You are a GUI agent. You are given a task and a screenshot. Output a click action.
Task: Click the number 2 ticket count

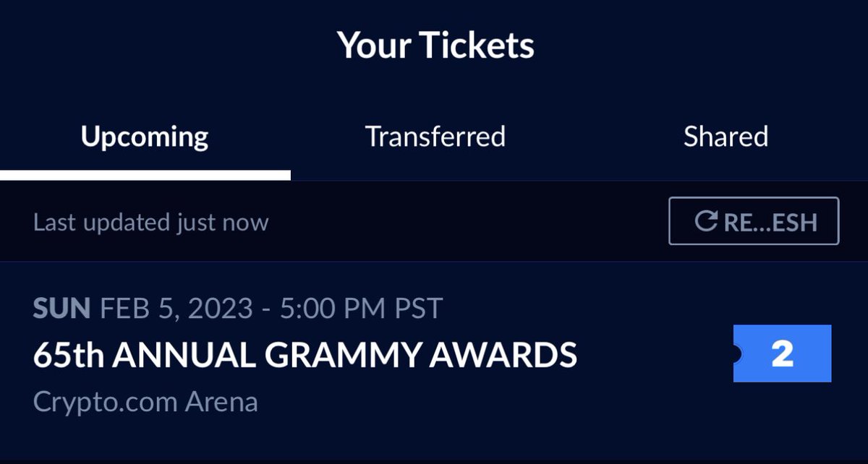(x=783, y=353)
